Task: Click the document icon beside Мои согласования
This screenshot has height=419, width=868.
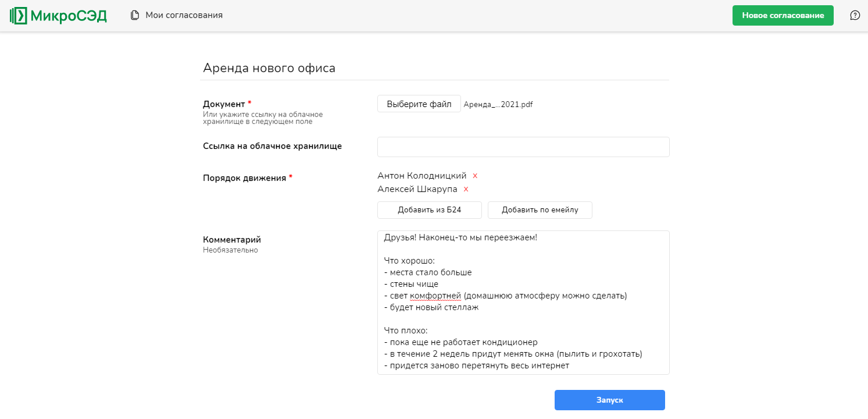Action: [135, 15]
